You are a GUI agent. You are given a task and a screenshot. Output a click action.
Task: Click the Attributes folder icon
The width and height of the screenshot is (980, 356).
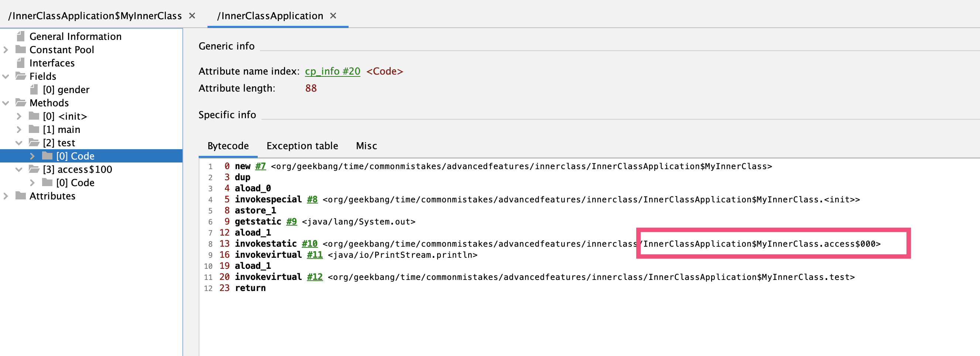click(x=21, y=196)
